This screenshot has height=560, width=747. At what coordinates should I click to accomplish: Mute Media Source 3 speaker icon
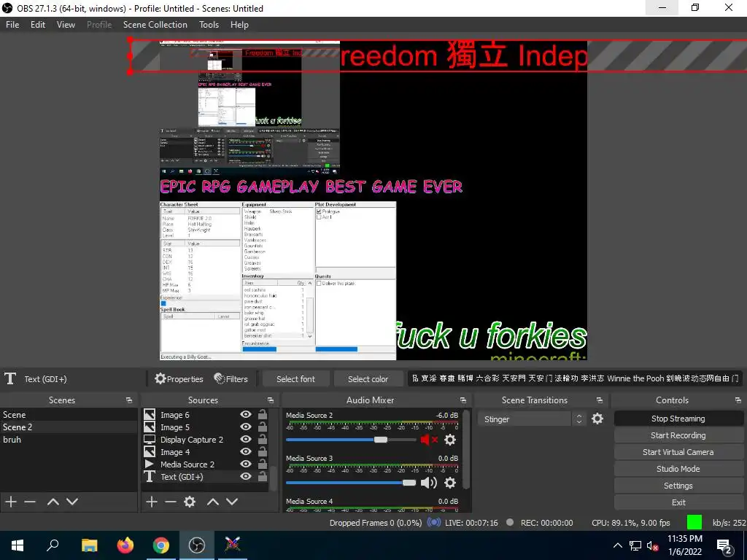point(428,483)
